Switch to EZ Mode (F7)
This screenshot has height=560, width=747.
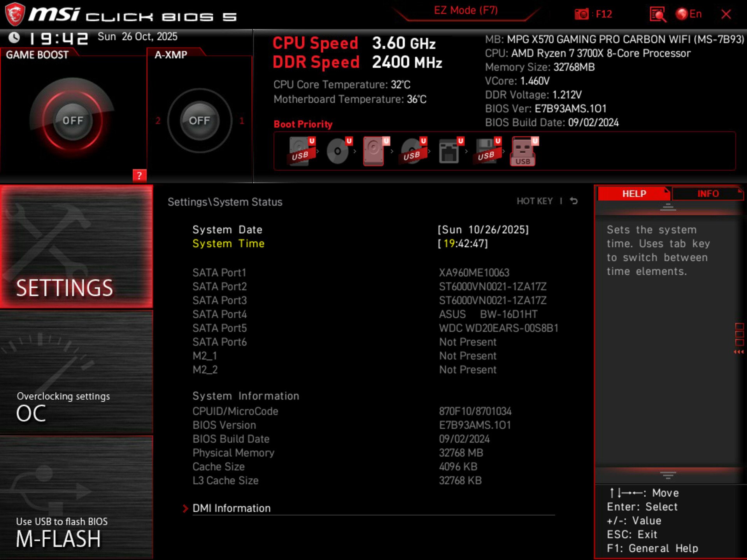[x=466, y=10]
